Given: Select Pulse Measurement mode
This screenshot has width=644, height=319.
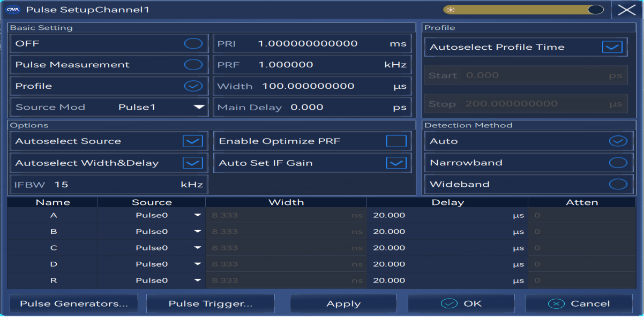Looking at the screenshot, I should click(193, 65).
